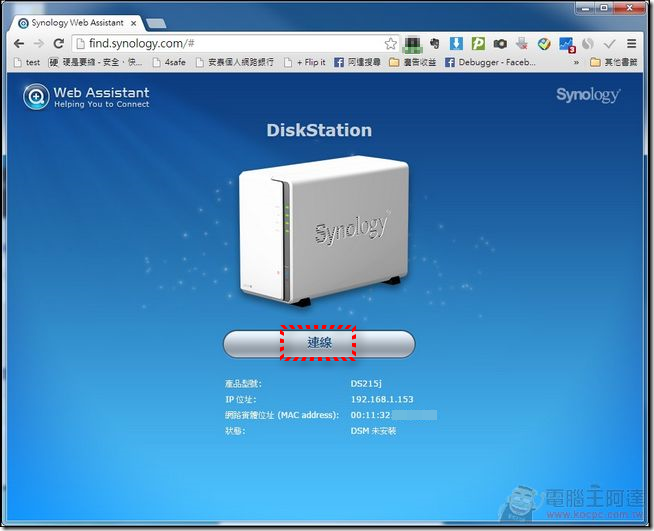Click the gray checkmark extension icon

coord(609,43)
